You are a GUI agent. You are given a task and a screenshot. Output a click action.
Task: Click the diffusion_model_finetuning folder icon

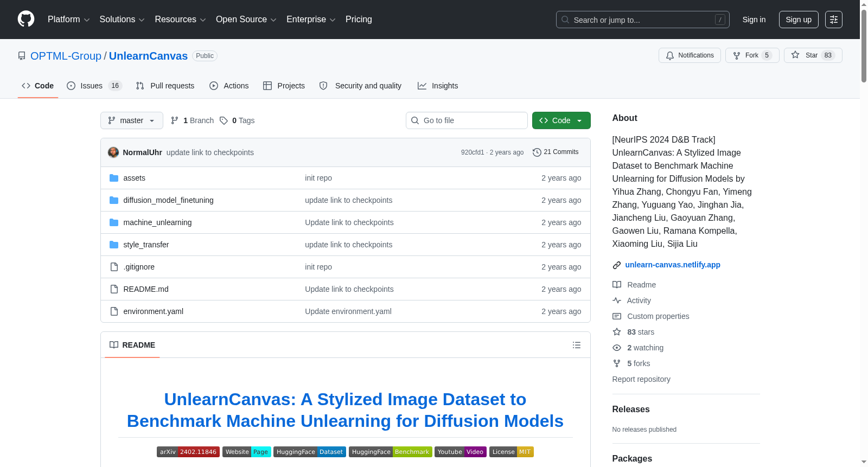coord(114,200)
